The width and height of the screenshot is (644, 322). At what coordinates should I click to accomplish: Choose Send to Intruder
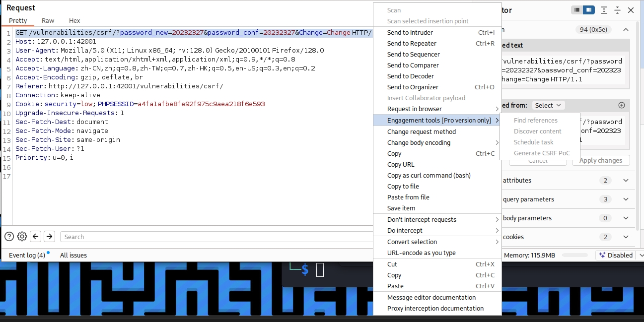pyautogui.click(x=437, y=33)
